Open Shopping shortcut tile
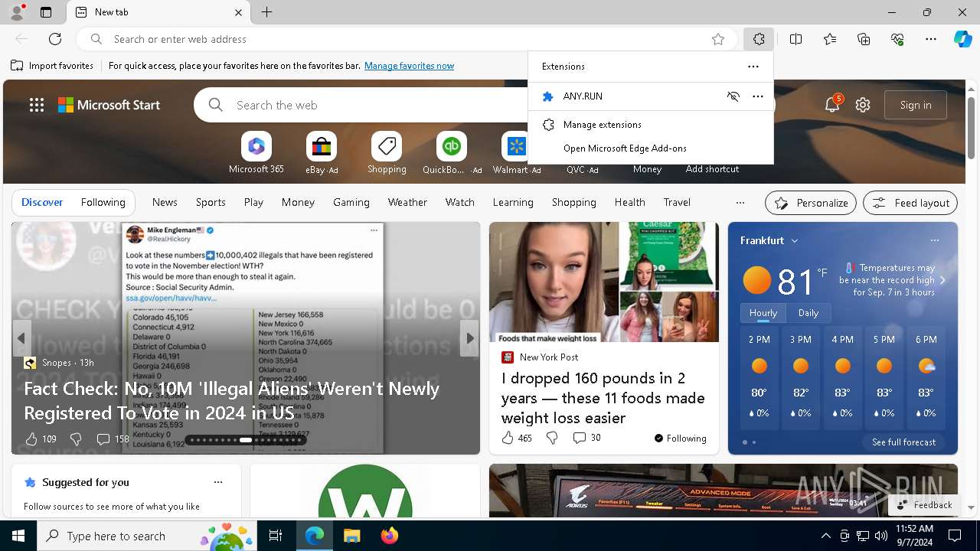980x551 pixels. click(x=387, y=153)
